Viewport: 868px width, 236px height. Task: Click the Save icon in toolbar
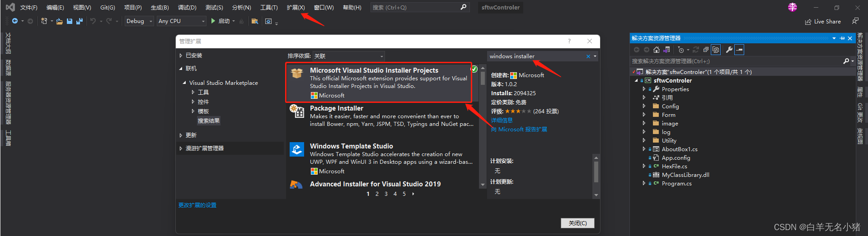click(70, 21)
